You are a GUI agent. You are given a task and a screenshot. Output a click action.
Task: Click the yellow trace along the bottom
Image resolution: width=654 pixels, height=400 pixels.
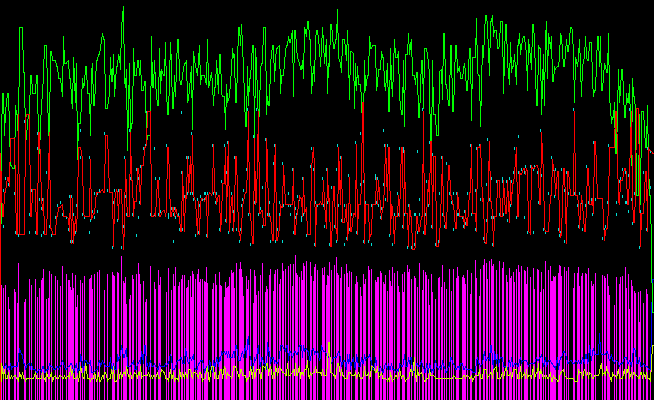(x=200, y=376)
